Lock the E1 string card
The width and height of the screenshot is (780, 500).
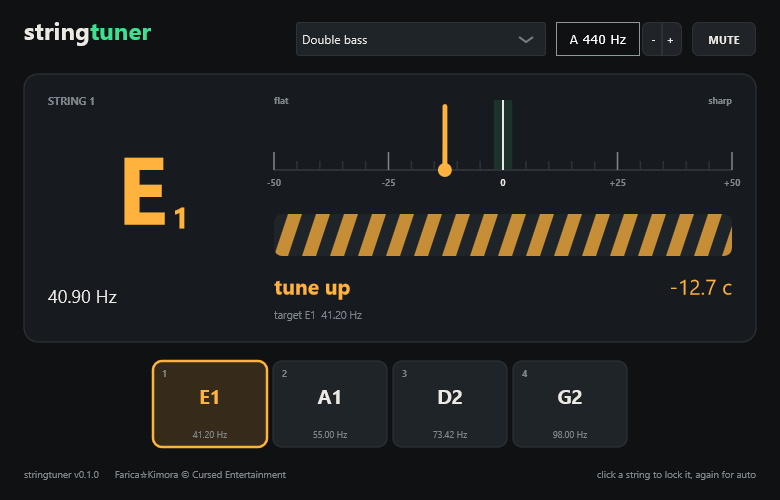[x=210, y=404]
